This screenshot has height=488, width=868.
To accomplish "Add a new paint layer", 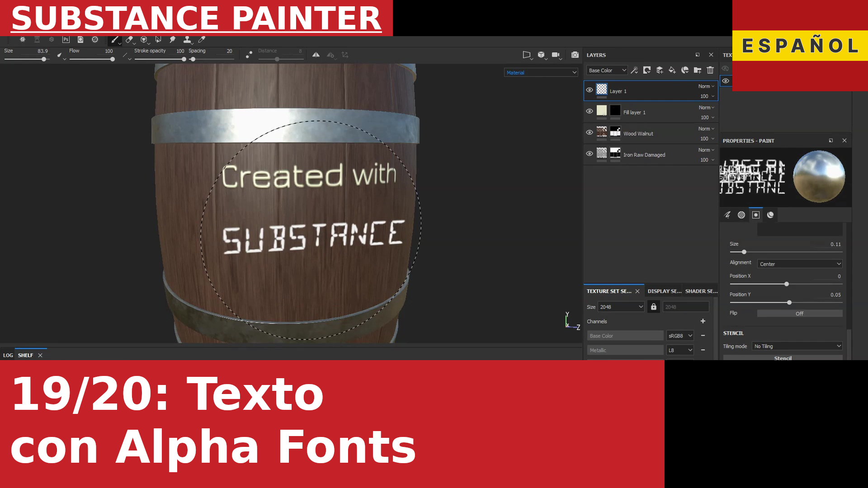I will tap(660, 70).
